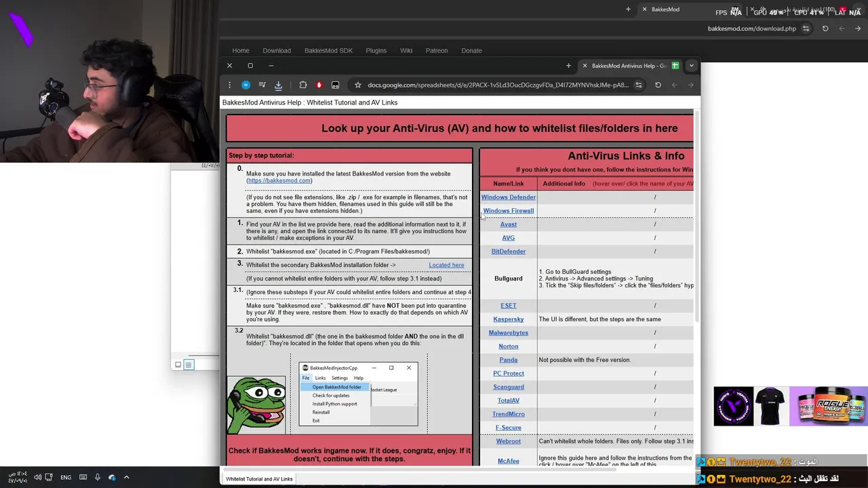
Task: Reload the Antivirus Help spreadsheet page
Action: click(658, 85)
